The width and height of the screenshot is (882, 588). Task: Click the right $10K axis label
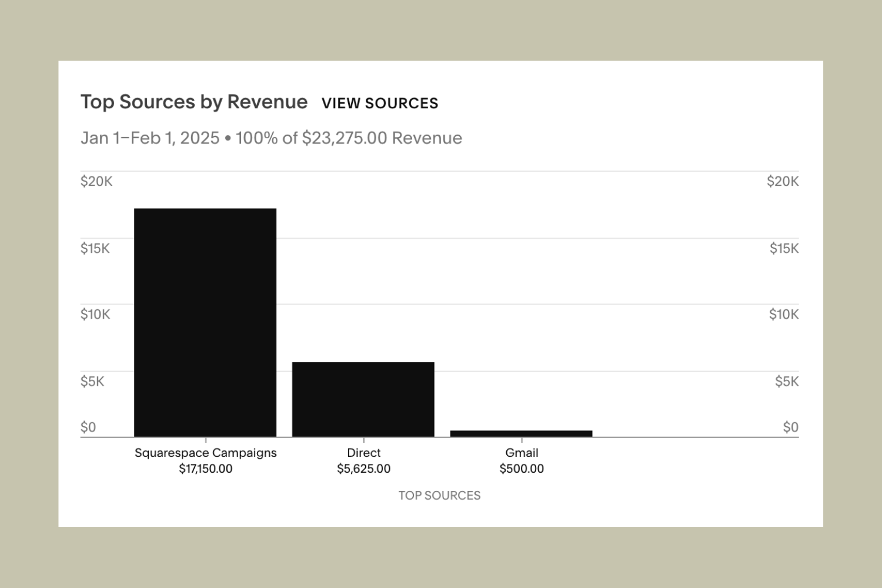point(784,314)
